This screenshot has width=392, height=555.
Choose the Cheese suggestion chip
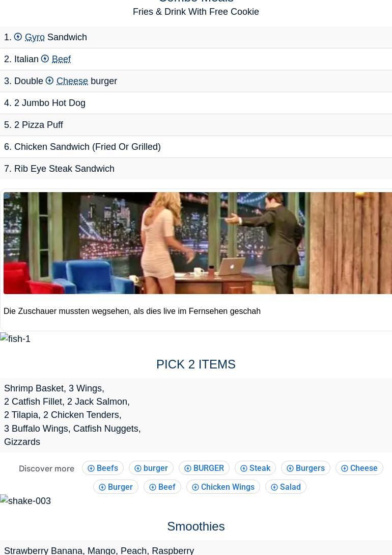pyautogui.click(x=359, y=468)
